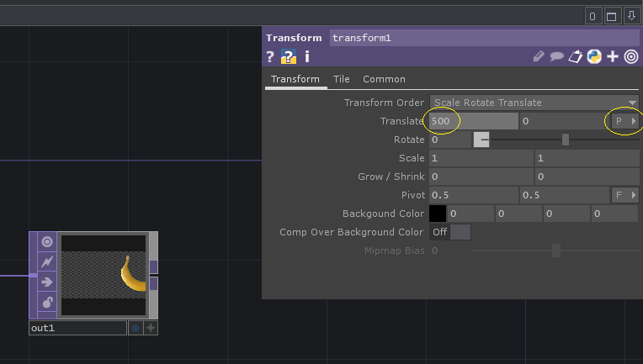Click the Python help icon in parameter header
Image resolution: width=643 pixels, height=364 pixels.
click(x=289, y=57)
